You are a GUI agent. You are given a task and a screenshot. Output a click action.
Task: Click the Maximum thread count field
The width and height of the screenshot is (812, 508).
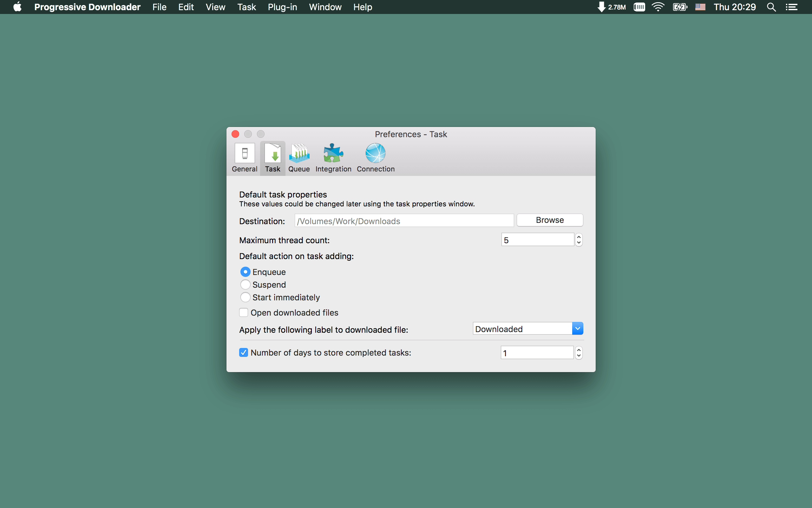tap(538, 240)
